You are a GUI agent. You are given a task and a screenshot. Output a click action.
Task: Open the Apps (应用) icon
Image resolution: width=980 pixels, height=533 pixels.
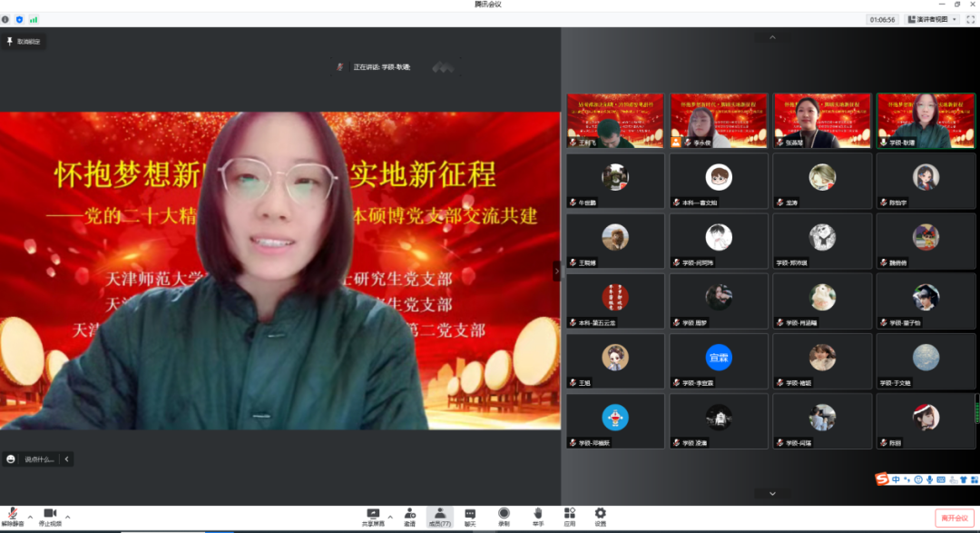(570, 515)
